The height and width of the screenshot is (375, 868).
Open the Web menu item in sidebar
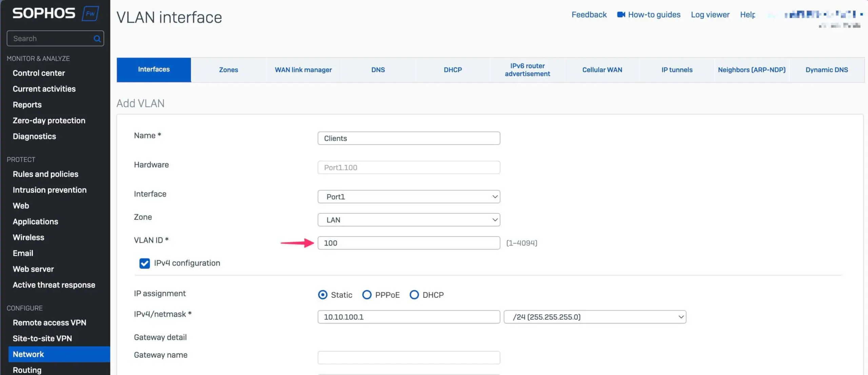(21, 206)
